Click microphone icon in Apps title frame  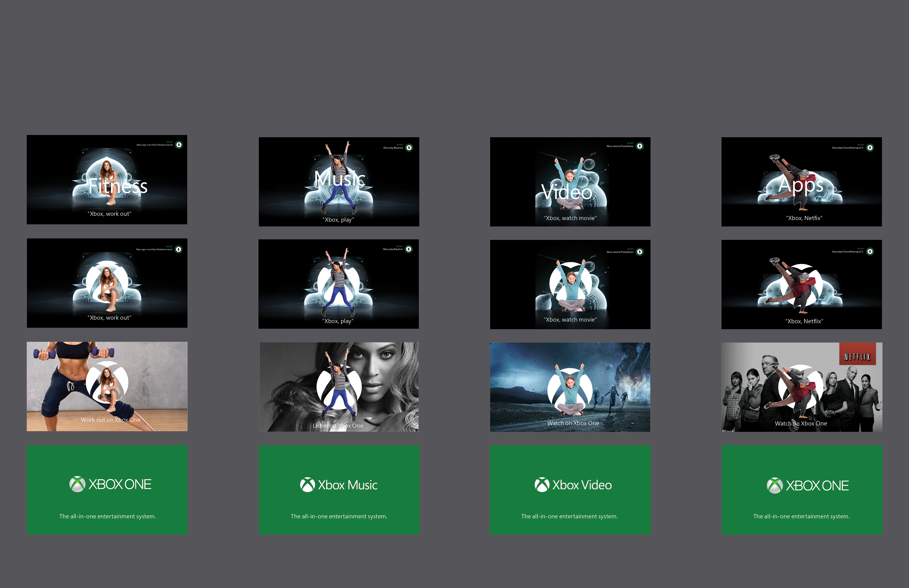pyautogui.click(x=870, y=148)
